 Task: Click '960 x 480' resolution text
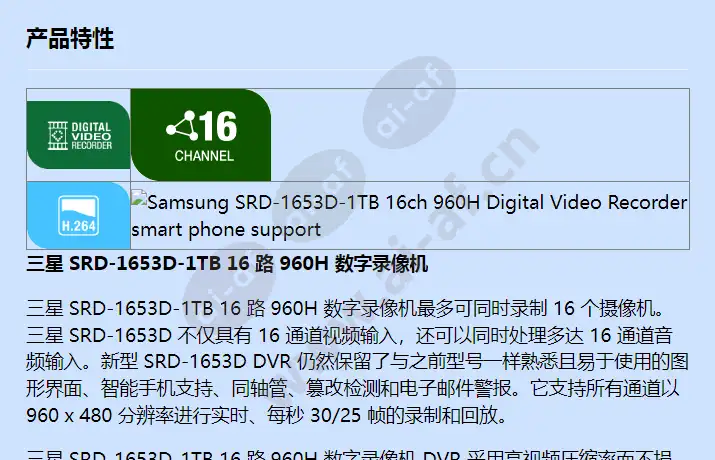coord(69,415)
